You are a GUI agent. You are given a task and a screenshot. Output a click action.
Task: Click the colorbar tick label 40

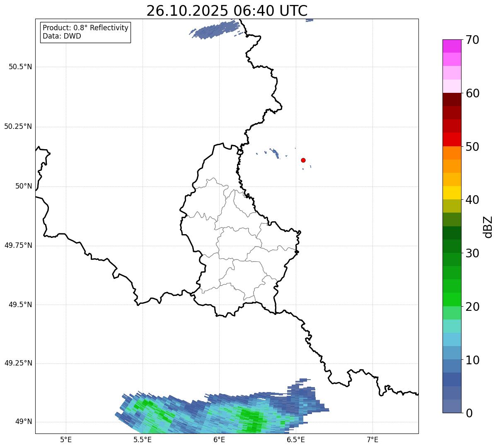[472, 200]
